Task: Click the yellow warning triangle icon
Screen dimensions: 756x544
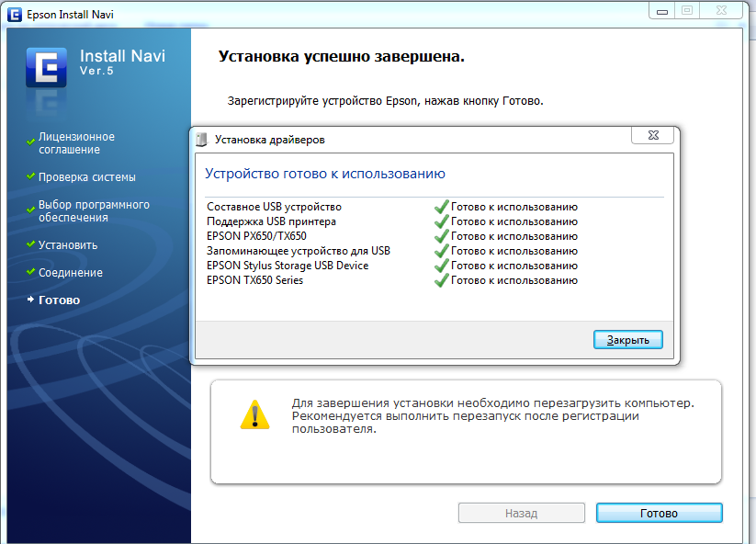Action: [254, 414]
